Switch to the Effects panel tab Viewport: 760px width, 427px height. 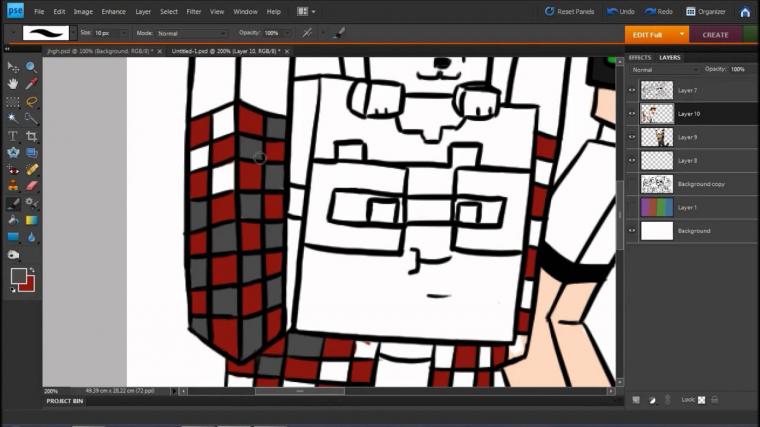(640, 57)
